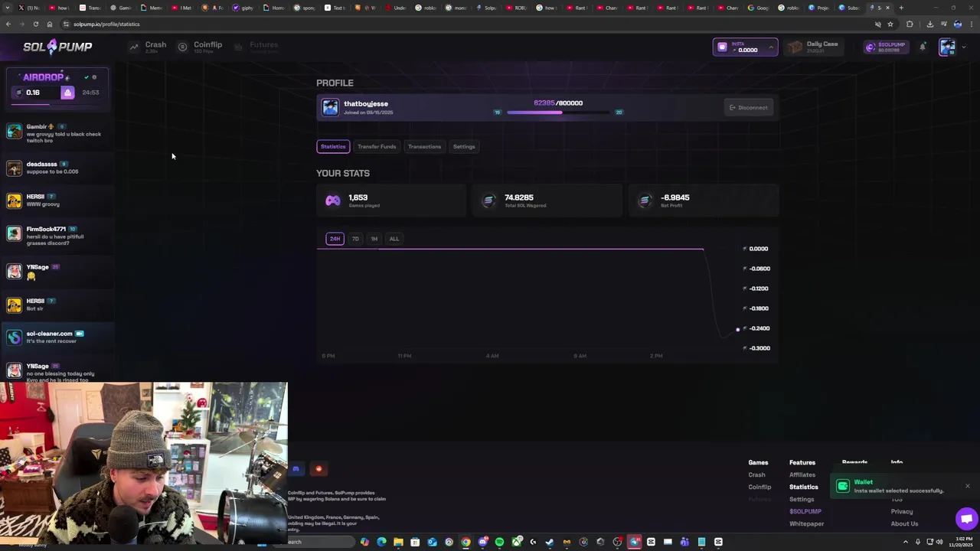This screenshot has height=551, width=980.
Task: Click thatboyjesse's profile picture
Action: coord(330,107)
